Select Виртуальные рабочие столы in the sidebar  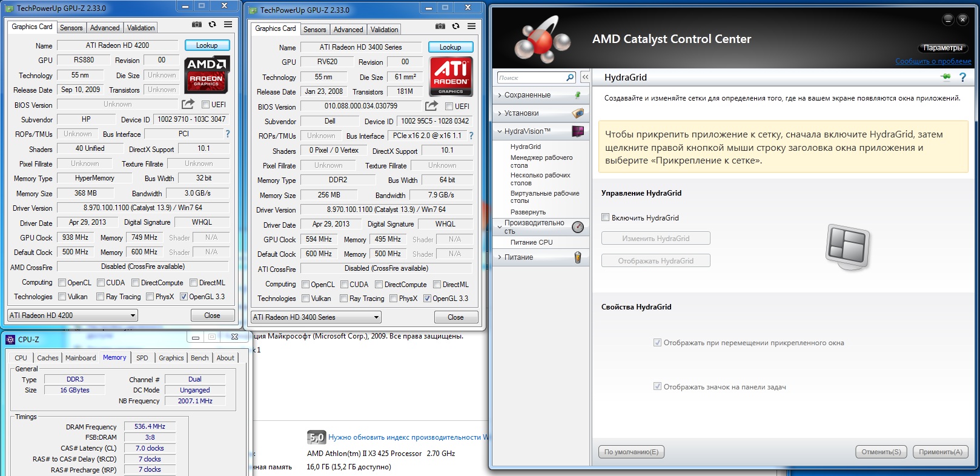545,197
